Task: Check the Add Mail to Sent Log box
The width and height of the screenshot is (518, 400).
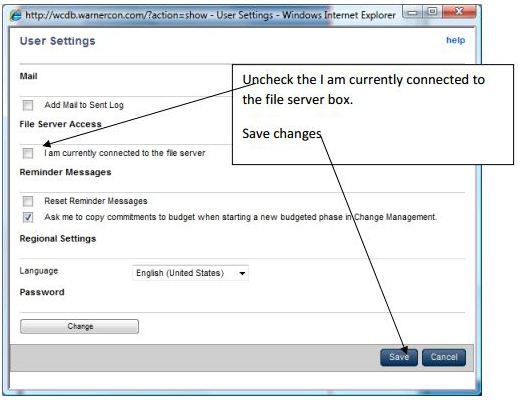Action: click(x=28, y=106)
